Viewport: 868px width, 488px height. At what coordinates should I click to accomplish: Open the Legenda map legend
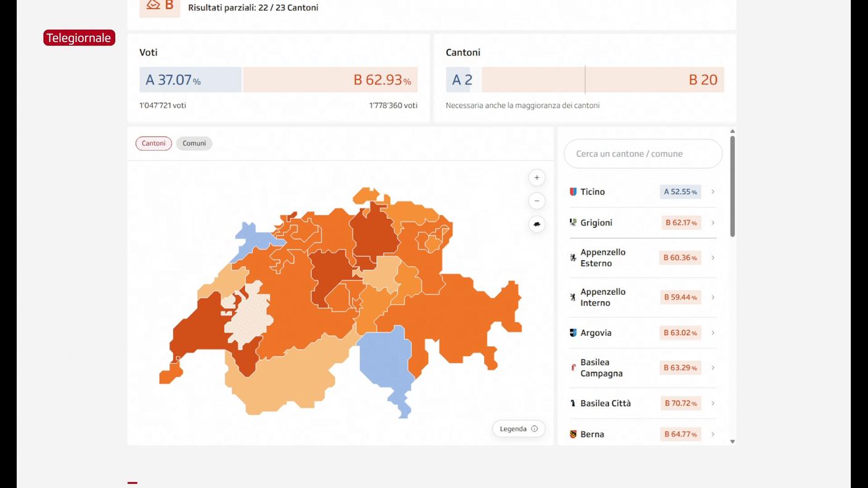(518, 429)
